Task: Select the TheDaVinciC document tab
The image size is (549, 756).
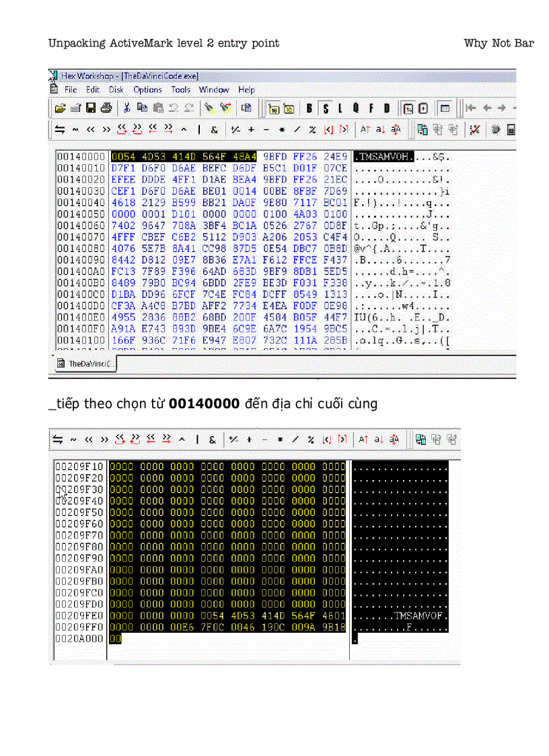Action: point(84,363)
